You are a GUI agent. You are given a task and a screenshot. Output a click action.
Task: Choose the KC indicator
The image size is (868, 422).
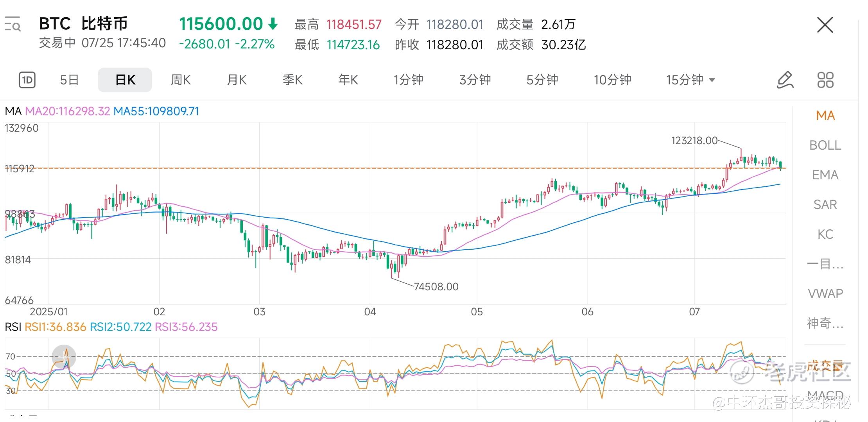(x=825, y=234)
